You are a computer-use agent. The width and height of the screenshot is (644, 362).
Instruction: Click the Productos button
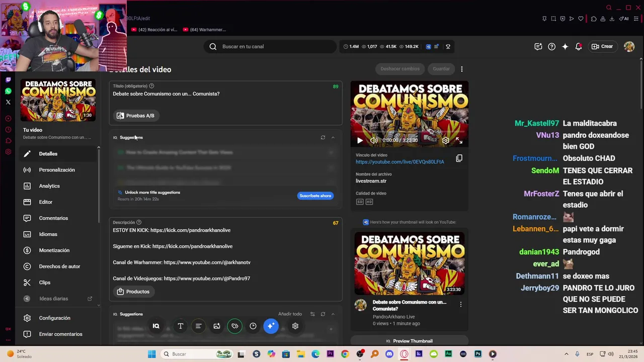point(133,292)
